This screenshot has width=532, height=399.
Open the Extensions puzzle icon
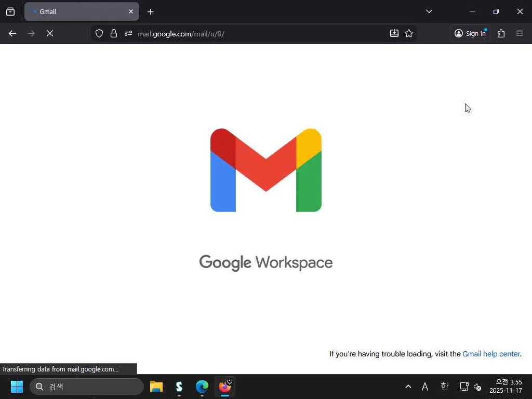click(501, 33)
